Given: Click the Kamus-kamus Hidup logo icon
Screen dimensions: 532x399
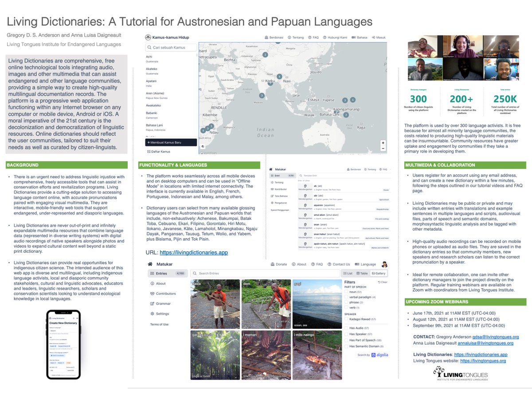Looking at the screenshot, I should (149, 38).
